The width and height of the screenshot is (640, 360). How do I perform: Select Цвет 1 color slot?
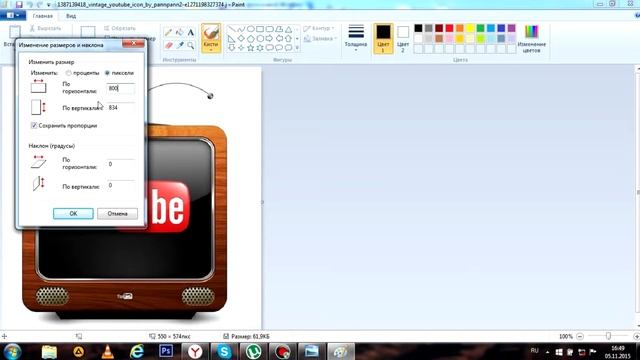point(383,38)
